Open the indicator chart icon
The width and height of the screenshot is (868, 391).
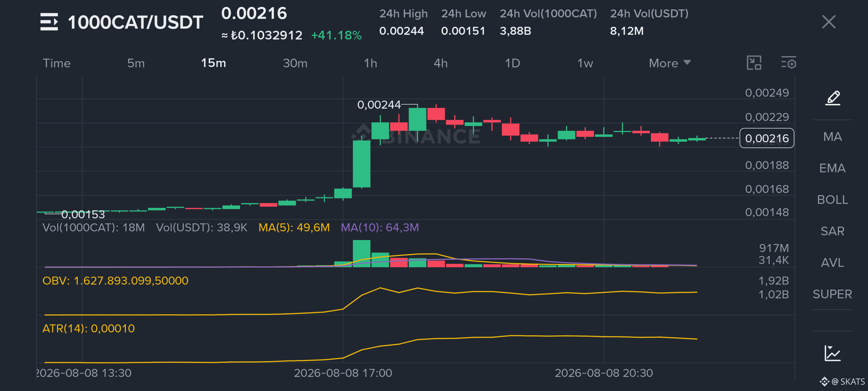pyautogui.click(x=833, y=353)
